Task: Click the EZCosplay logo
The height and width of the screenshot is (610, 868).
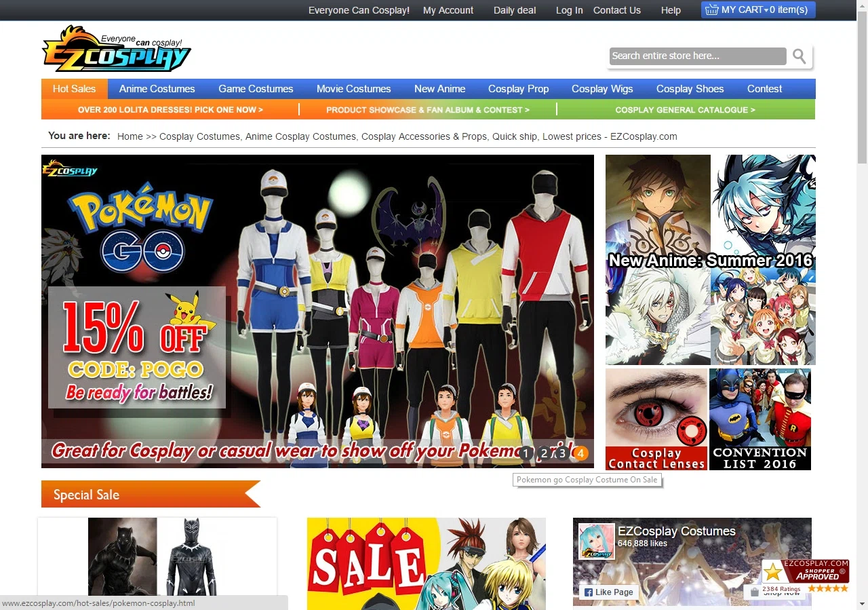Action: pos(117,49)
